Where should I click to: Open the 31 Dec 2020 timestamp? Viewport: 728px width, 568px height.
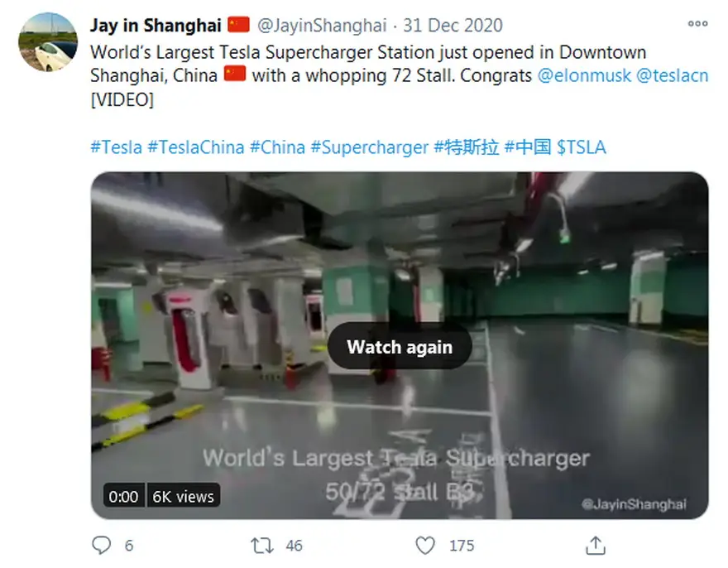click(x=453, y=25)
